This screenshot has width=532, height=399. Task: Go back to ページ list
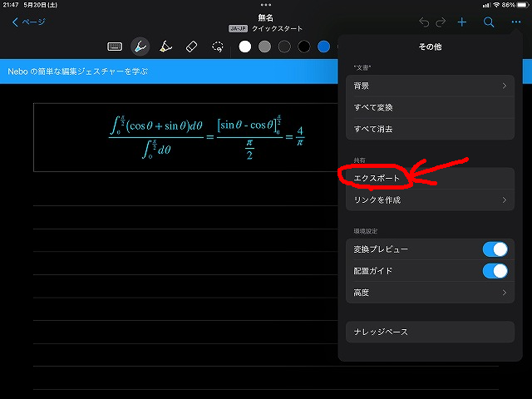(29, 22)
